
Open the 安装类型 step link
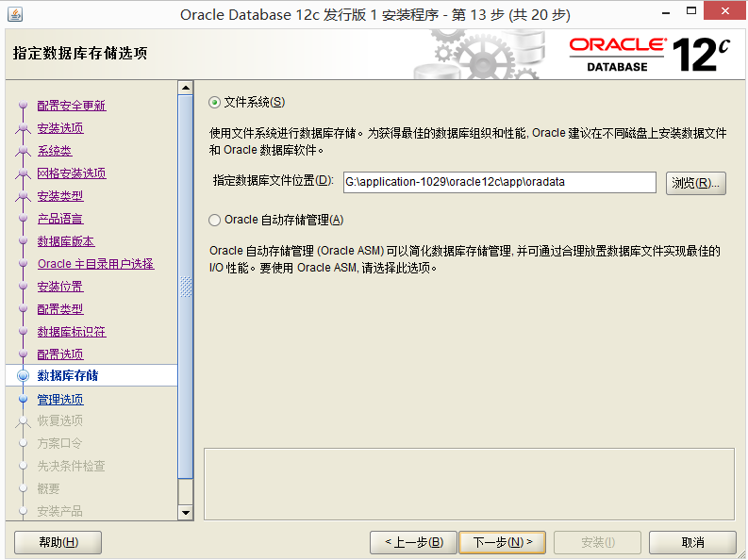[x=60, y=196]
